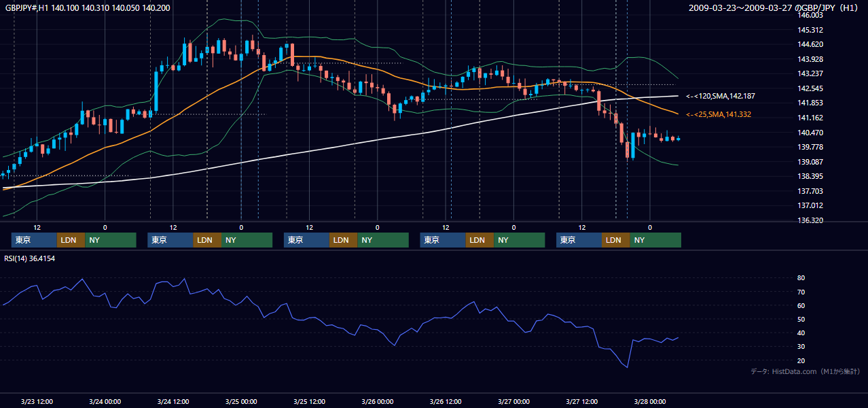Click price axis value 144.620
The image size is (868, 408).
click(810, 44)
